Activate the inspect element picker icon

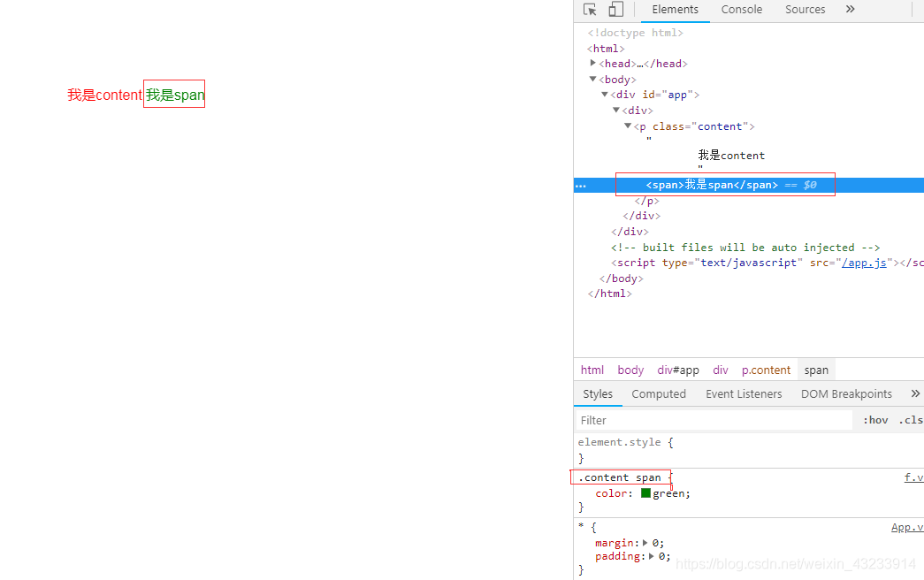tap(590, 10)
